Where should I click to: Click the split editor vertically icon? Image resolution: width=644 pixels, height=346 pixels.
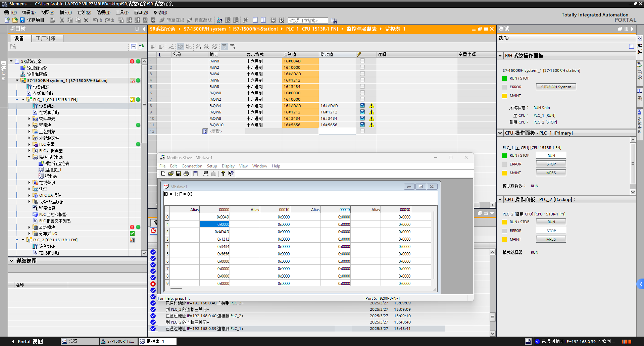pyautogui.click(x=263, y=20)
